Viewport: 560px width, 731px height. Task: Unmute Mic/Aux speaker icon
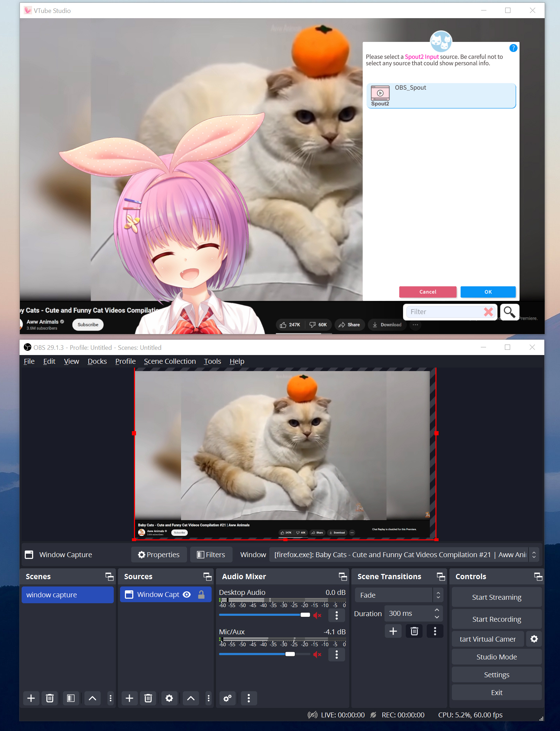317,655
